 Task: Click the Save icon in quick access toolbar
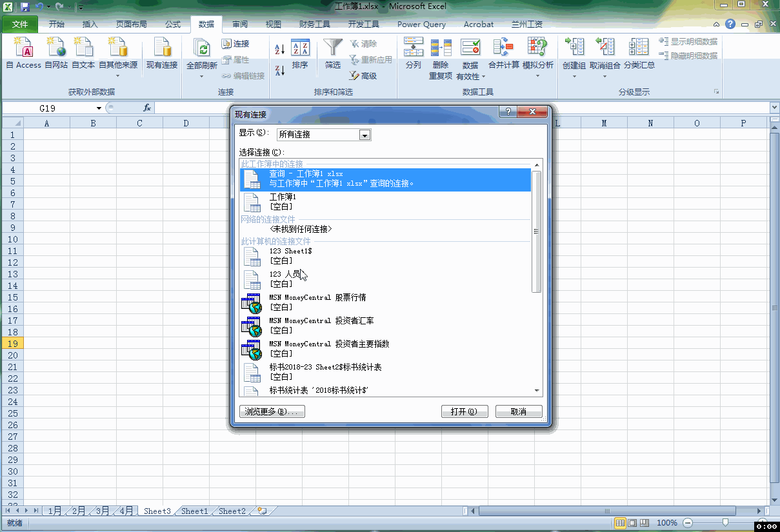pos(25,6)
